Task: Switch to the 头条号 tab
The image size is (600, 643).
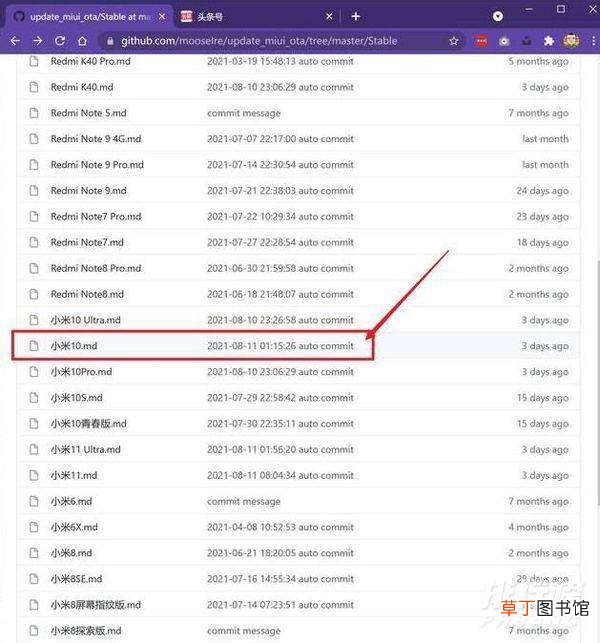Action: 255,16
